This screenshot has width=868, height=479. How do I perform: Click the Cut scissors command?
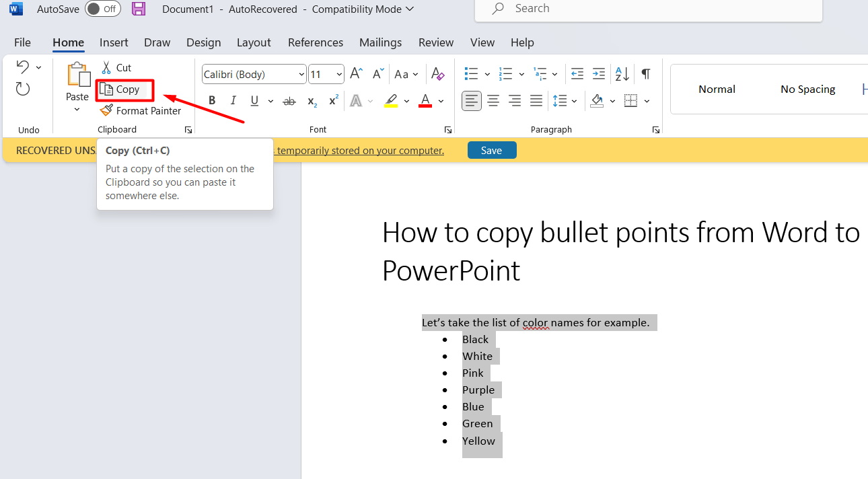[116, 67]
